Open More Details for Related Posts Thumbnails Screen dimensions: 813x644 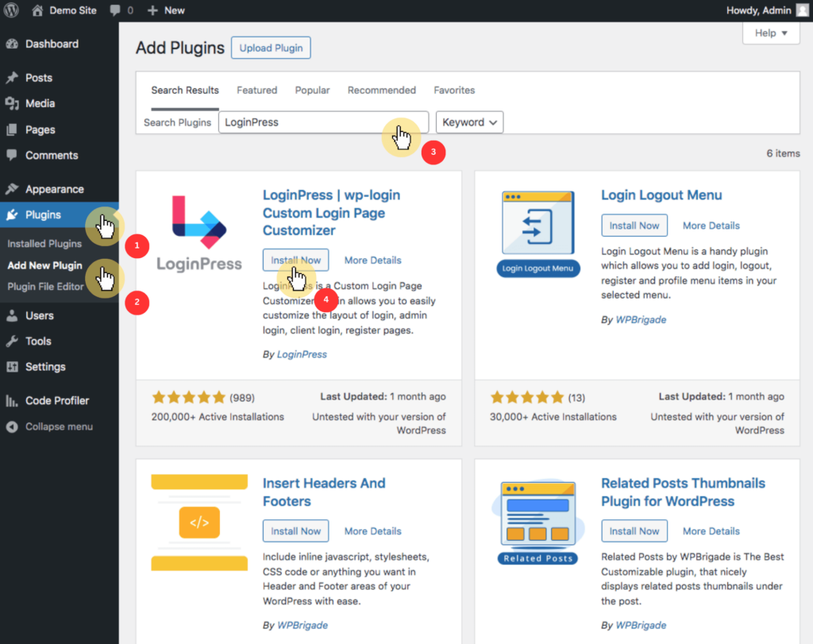click(x=711, y=531)
